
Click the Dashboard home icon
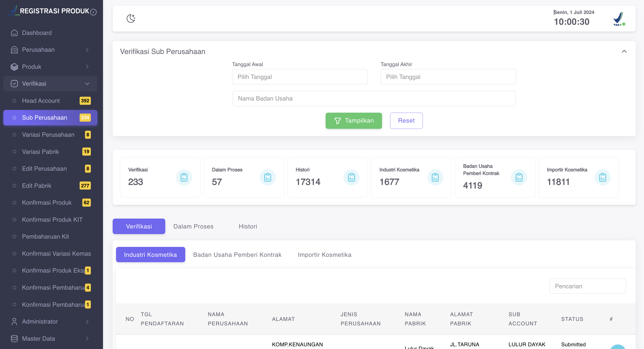tap(14, 33)
